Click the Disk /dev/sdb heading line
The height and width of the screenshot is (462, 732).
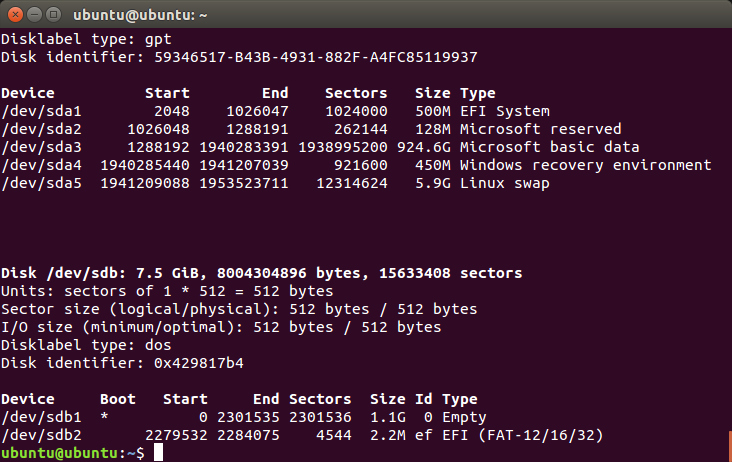[x=261, y=273]
